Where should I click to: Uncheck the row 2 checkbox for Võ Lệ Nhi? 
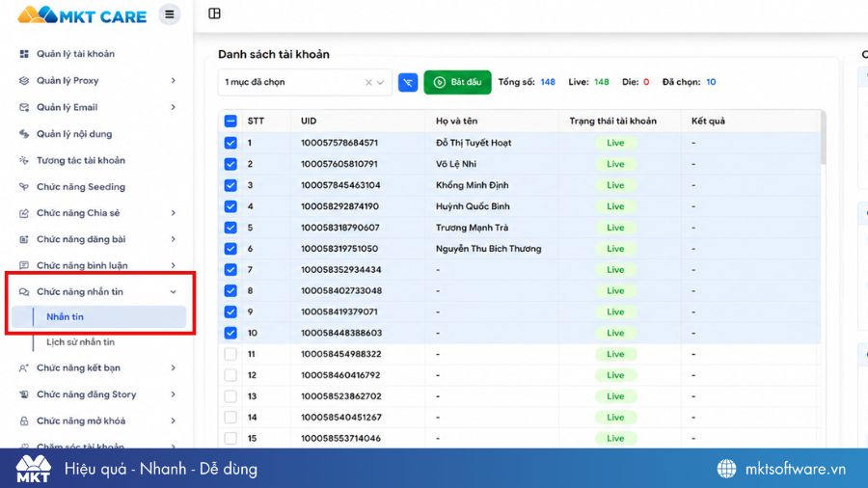pyautogui.click(x=231, y=164)
